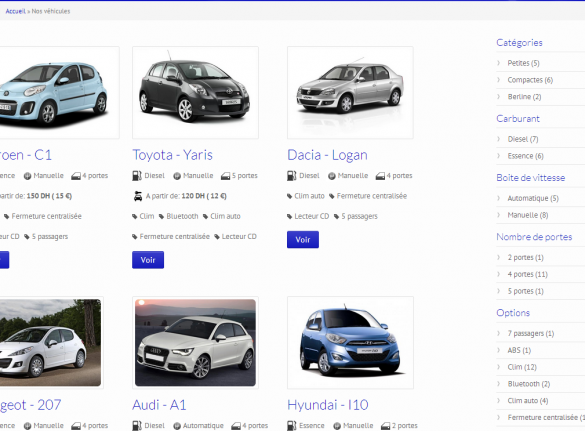
Task: Click chevron beside ABS (1)
Action: pyautogui.click(x=498, y=350)
